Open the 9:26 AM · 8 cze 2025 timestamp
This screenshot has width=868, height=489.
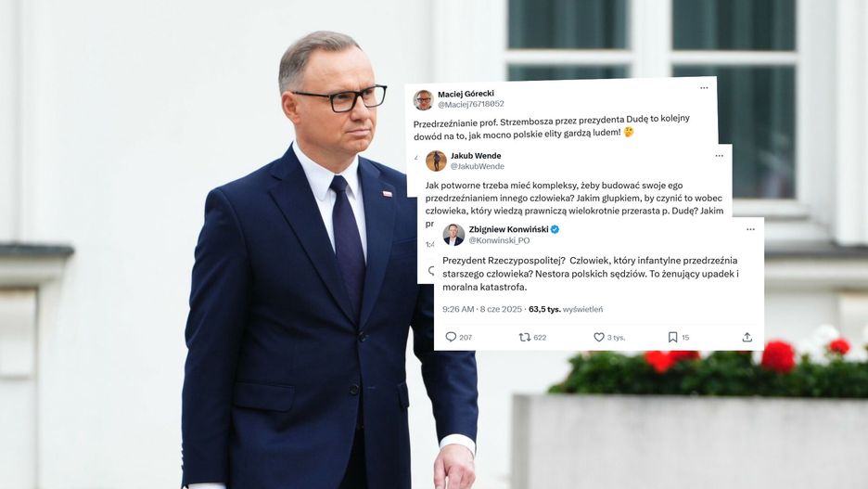(x=482, y=309)
